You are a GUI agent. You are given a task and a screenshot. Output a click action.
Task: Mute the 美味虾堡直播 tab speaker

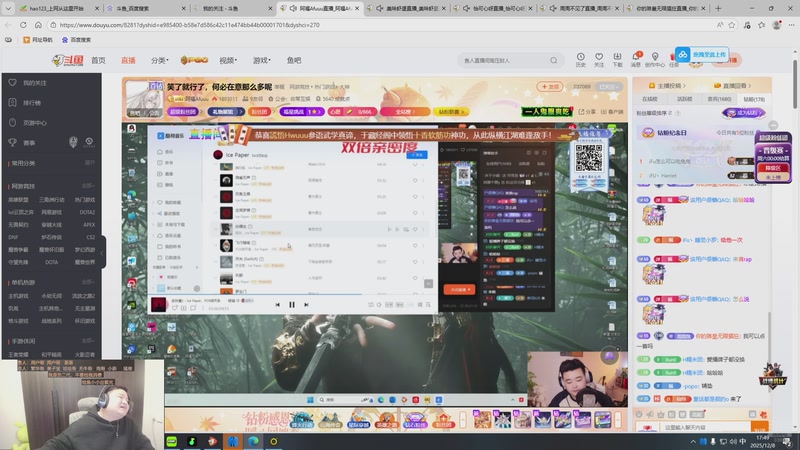380,9
